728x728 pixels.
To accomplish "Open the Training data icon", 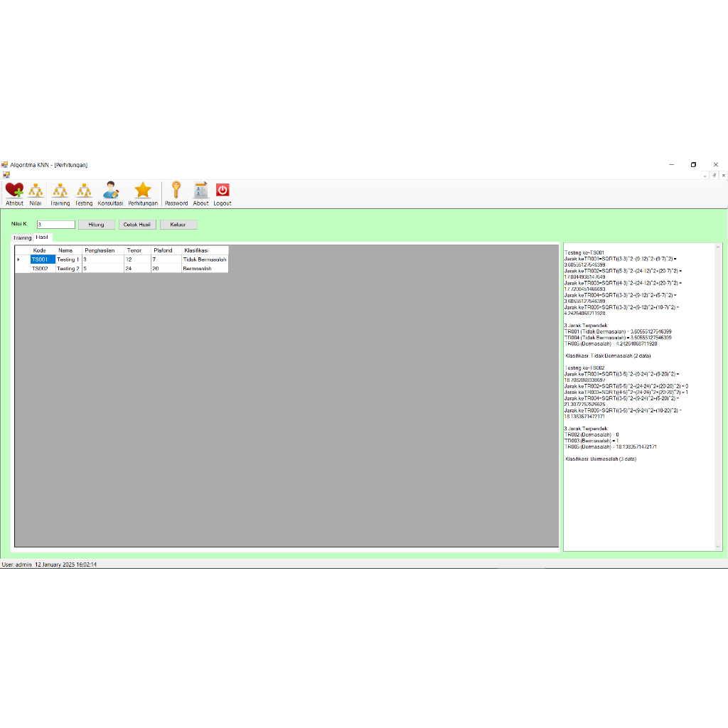I will click(x=60, y=191).
